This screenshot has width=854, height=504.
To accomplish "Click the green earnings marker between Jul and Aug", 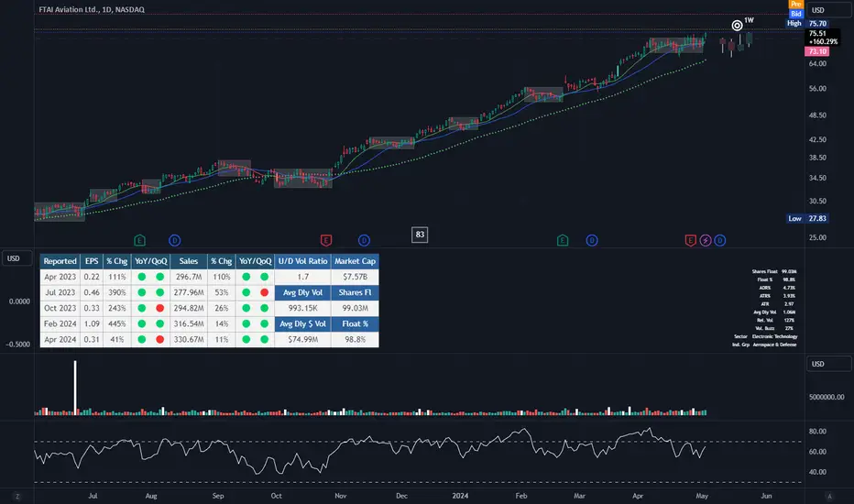I will click(x=139, y=240).
